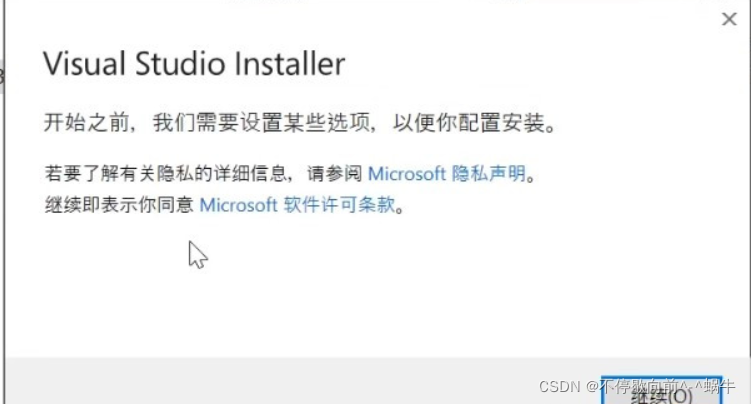Click the sentence starting with 开始之前
The width and height of the screenshot is (751, 404).
pos(300,123)
